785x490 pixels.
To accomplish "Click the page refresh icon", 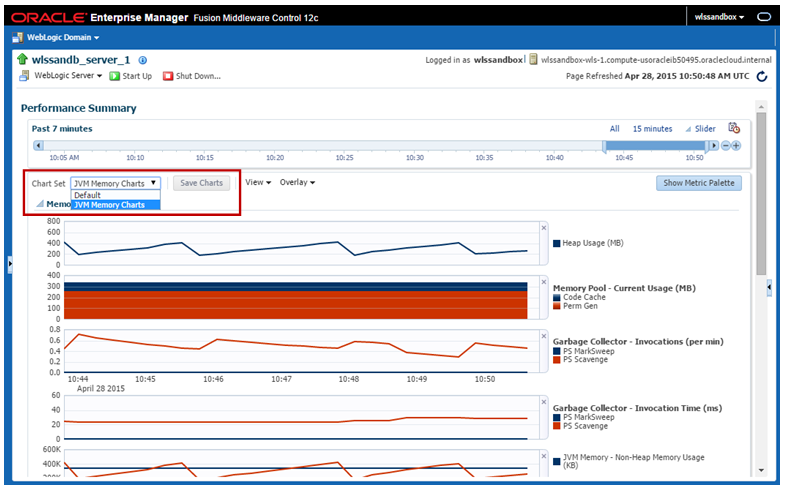I will 762,76.
